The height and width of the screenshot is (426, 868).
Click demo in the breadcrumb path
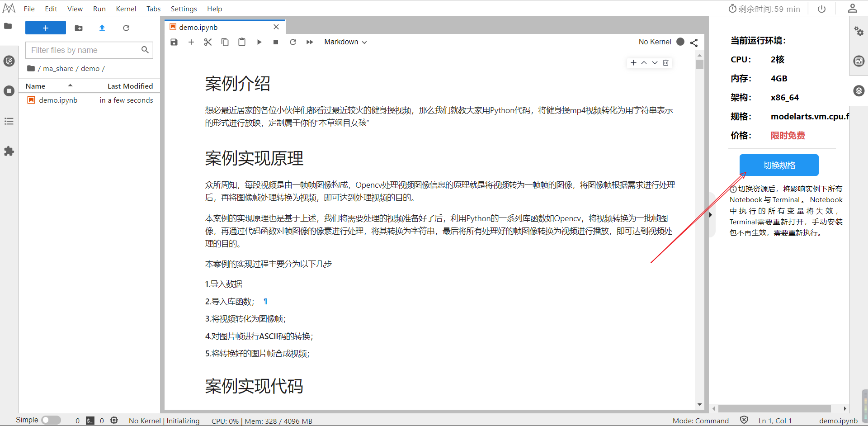coord(90,69)
